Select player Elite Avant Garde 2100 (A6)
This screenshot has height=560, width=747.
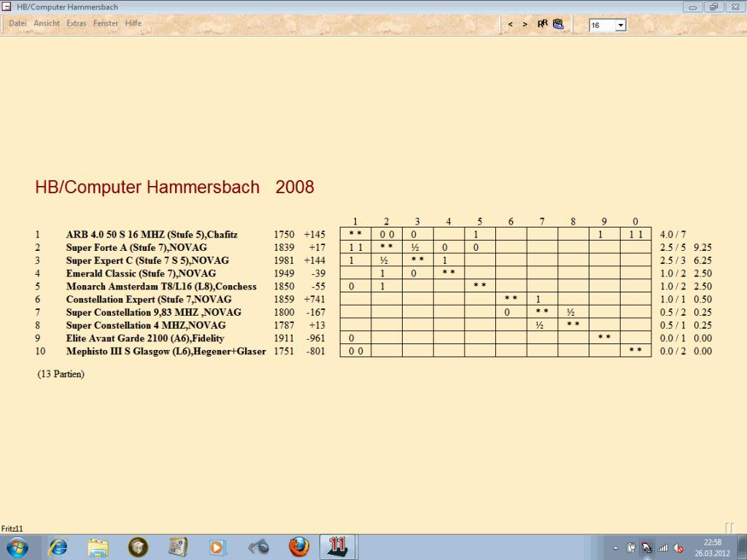[x=145, y=338]
